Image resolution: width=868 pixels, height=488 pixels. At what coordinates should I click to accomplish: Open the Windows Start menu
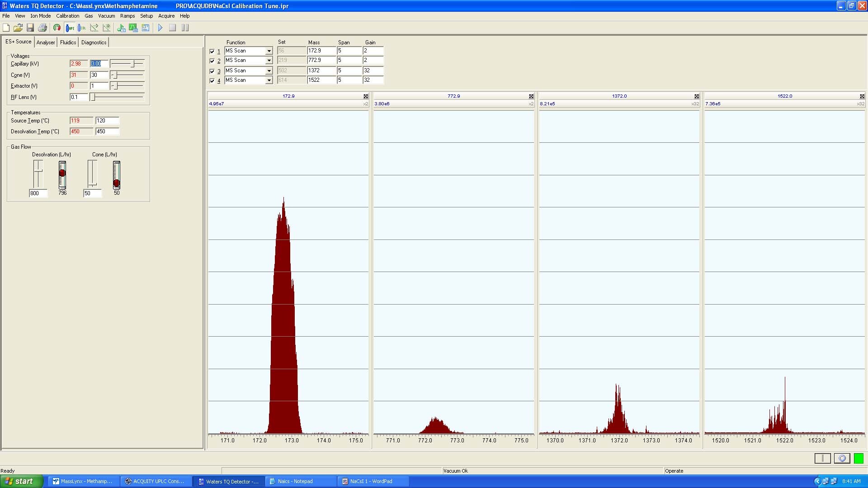22,481
